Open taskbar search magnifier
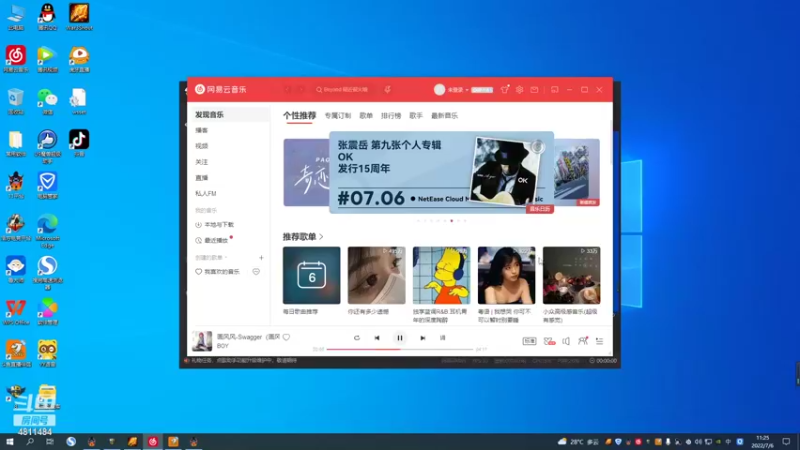 point(30,441)
